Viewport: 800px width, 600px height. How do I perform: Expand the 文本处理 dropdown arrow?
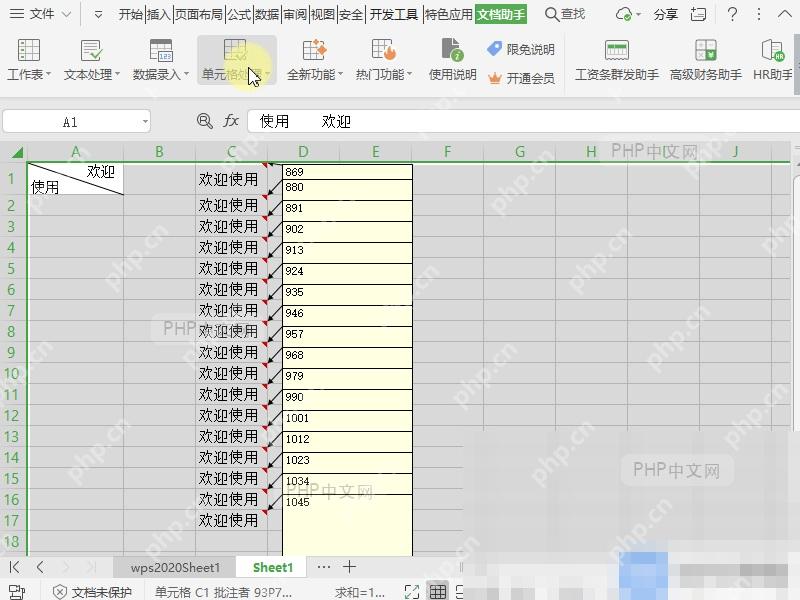[118, 75]
